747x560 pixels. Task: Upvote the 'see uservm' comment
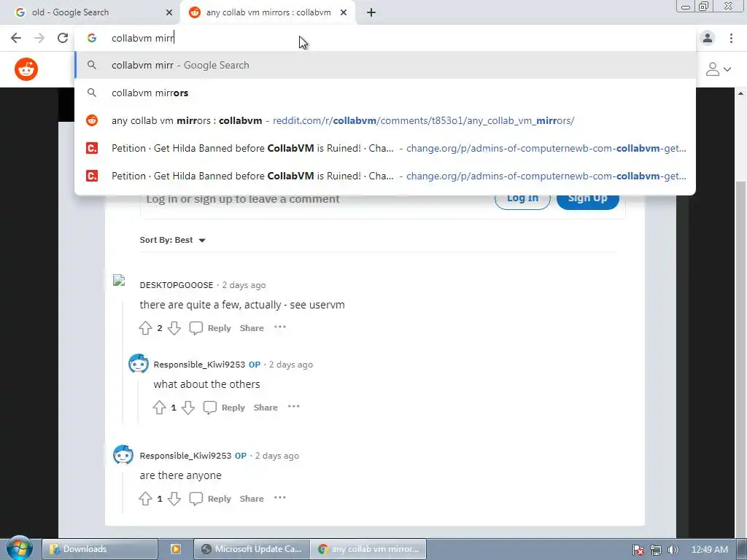tap(145, 328)
